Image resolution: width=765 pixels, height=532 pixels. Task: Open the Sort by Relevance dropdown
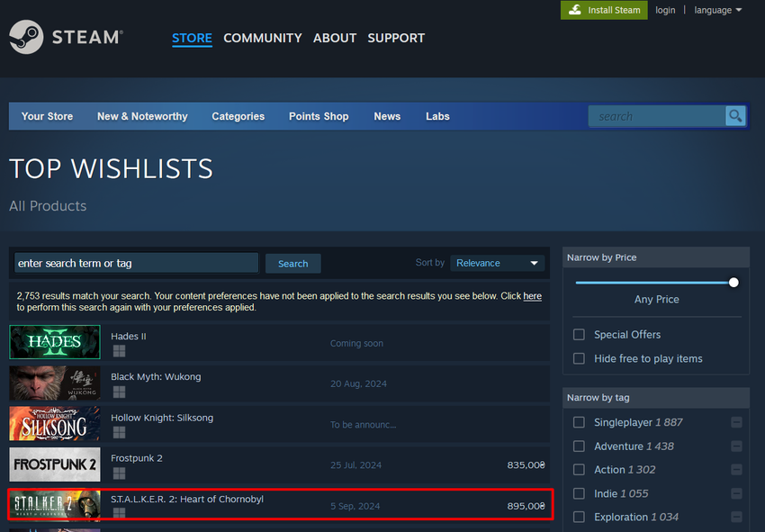(x=498, y=263)
